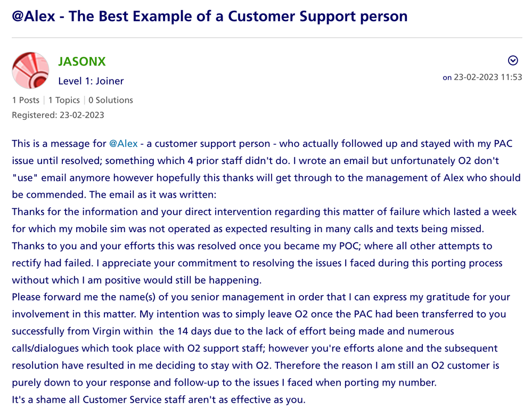
Task: Click the opening line 'This is a message for'
Action: [59, 144]
